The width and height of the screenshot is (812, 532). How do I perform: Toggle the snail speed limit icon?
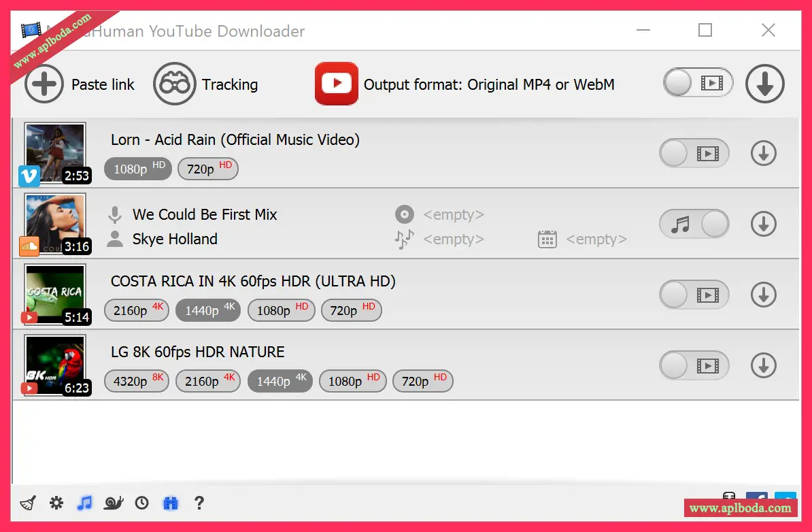114,503
